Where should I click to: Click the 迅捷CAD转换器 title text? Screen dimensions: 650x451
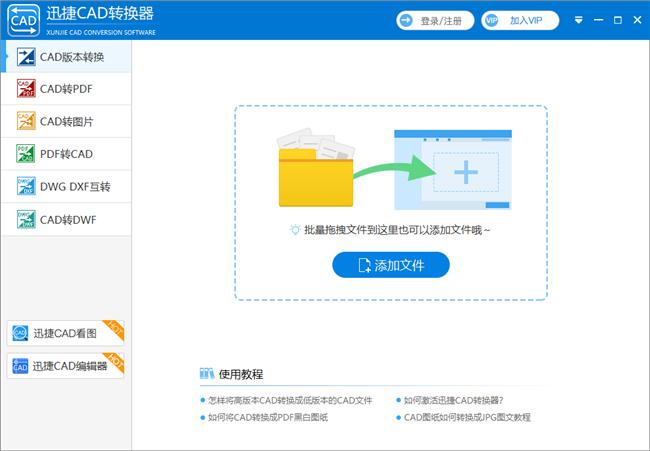click(x=100, y=14)
